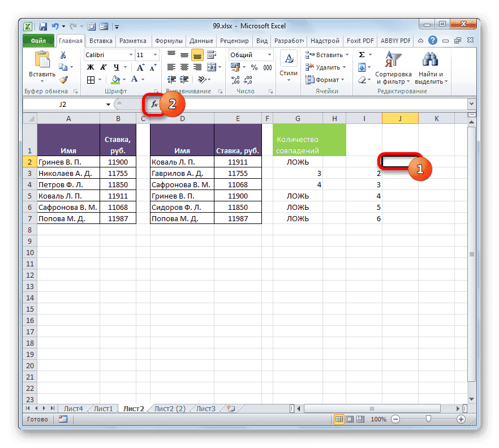Select the Italic К icon
Viewport: 499px width, 448px height.
103,67
